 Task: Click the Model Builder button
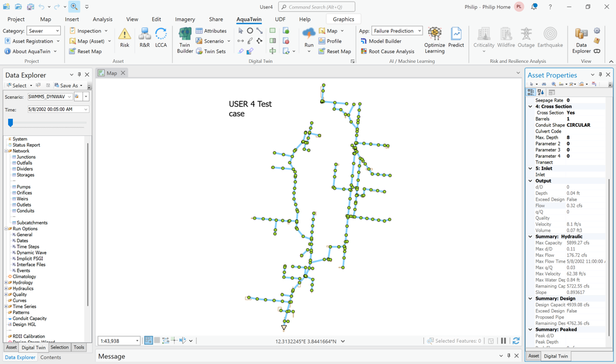pyautogui.click(x=385, y=41)
